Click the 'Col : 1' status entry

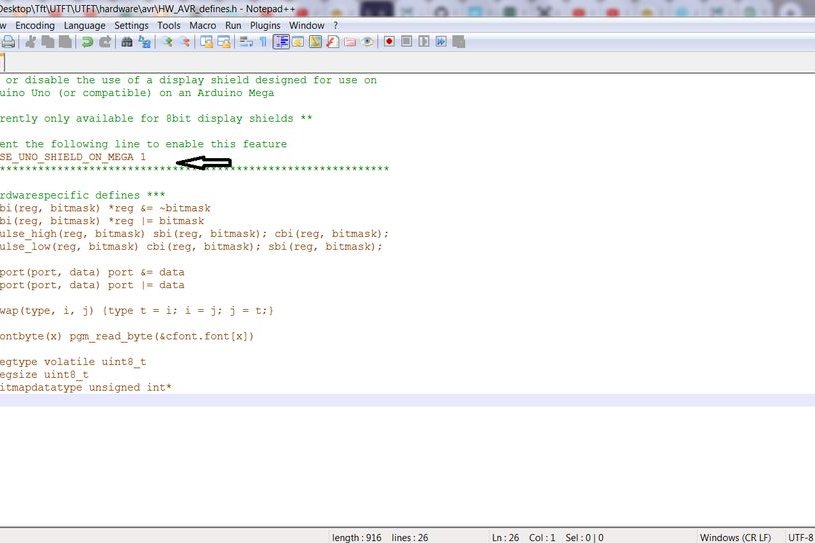(x=542, y=537)
